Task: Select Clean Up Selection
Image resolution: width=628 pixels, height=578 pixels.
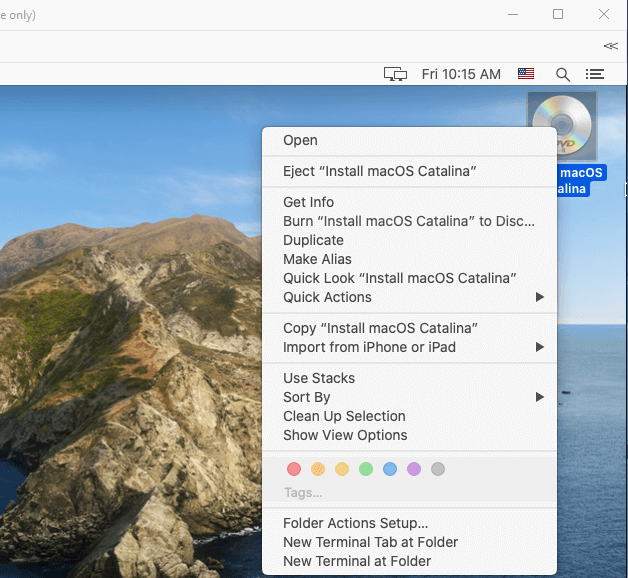Action: [x=409, y=416]
